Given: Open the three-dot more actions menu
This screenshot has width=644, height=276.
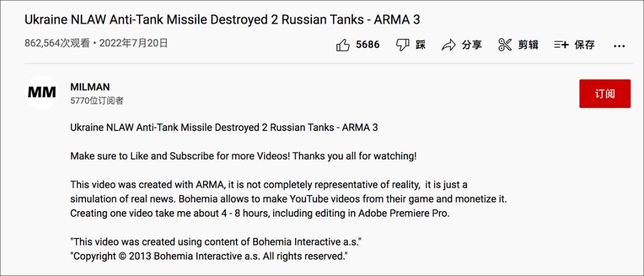Looking at the screenshot, I should pos(619,45).
